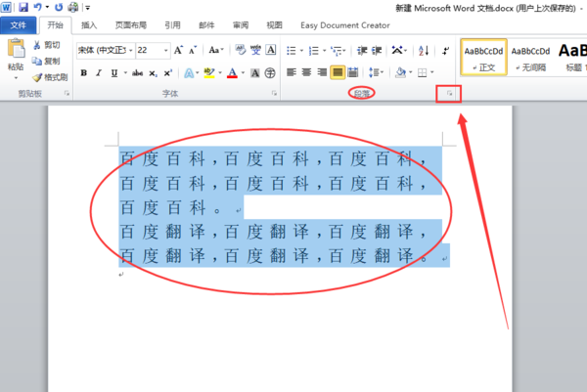Viewport: 587px width, 392px height.
Task: Click the Format Painter brush icon
Action: (37, 77)
